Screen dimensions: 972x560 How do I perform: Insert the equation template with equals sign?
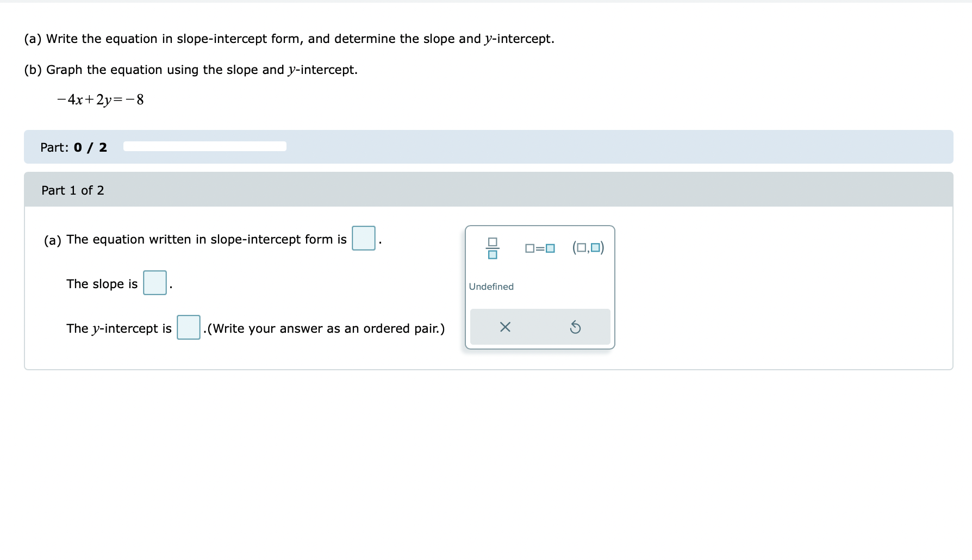pyautogui.click(x=540, y=248)
